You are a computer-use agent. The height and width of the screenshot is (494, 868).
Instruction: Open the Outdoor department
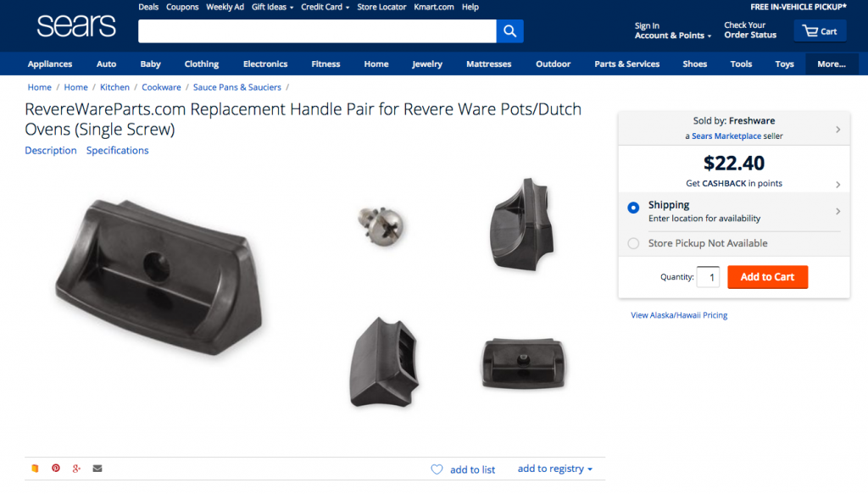553,64
